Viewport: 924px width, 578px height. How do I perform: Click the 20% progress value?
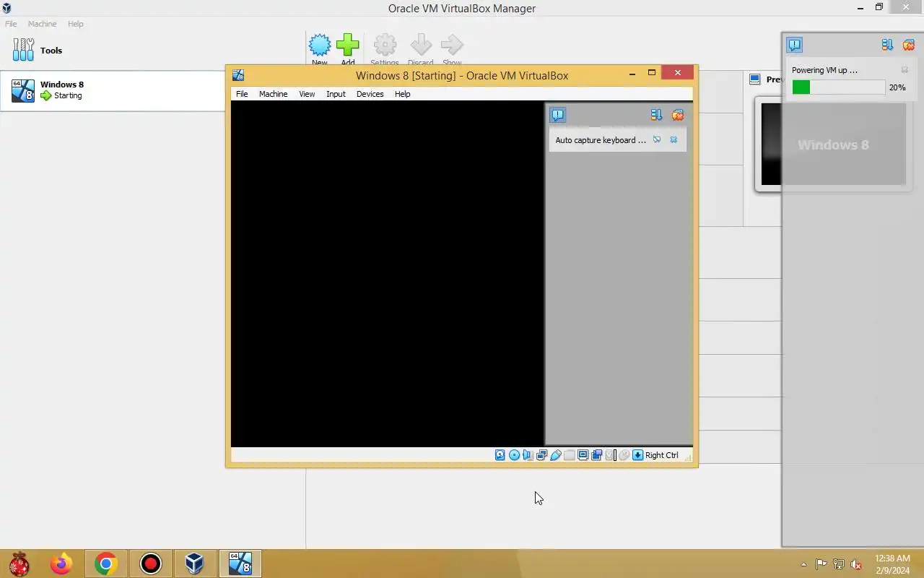click(897, 87)
